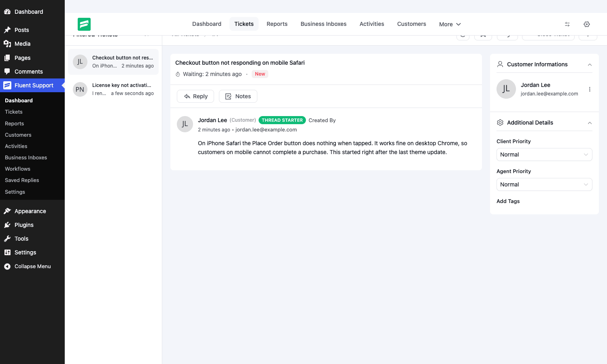This screenshot has height=364, width=607.
Task: Click the Media icon in sidebar
Action: (7, 44)
